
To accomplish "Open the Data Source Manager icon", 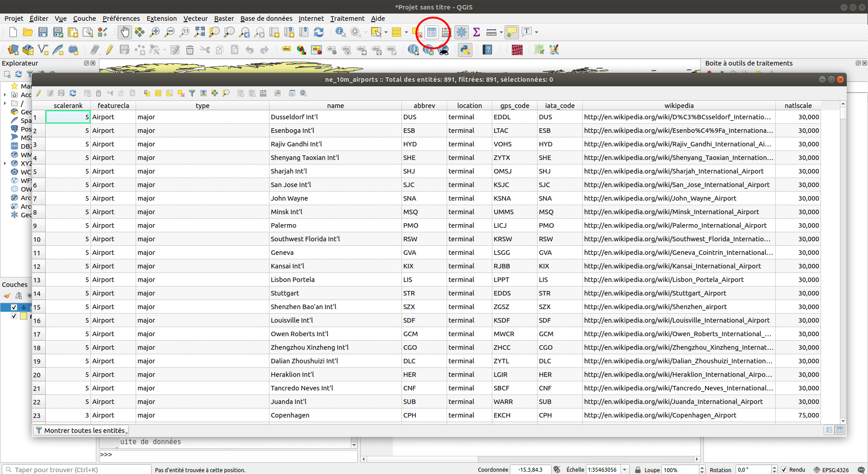I will click(13, 50).
